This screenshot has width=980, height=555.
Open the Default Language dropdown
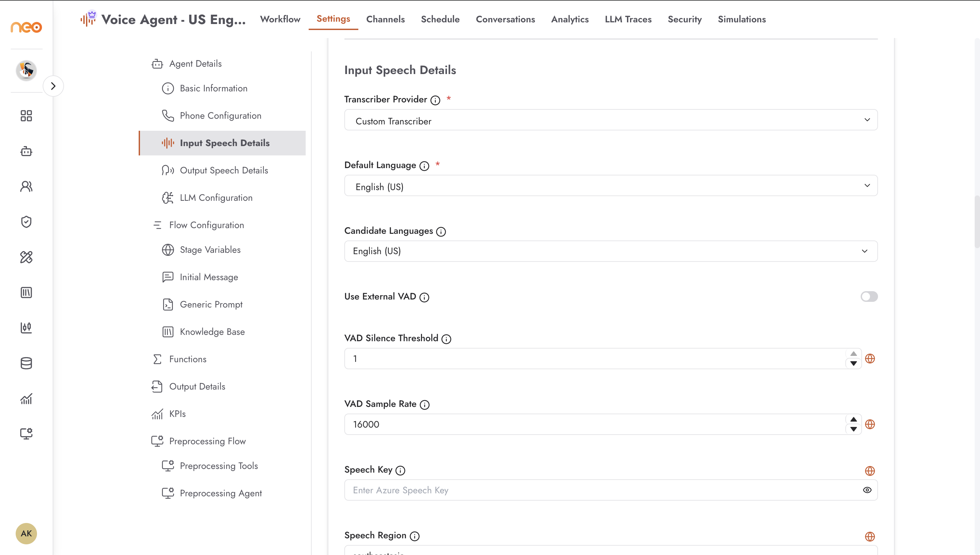(x=611, y=185)
